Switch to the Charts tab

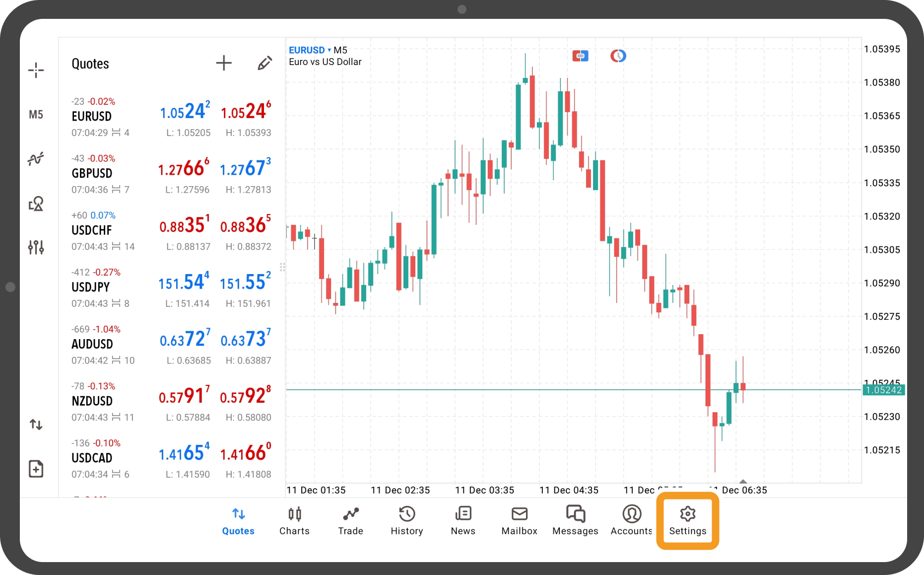294,520
